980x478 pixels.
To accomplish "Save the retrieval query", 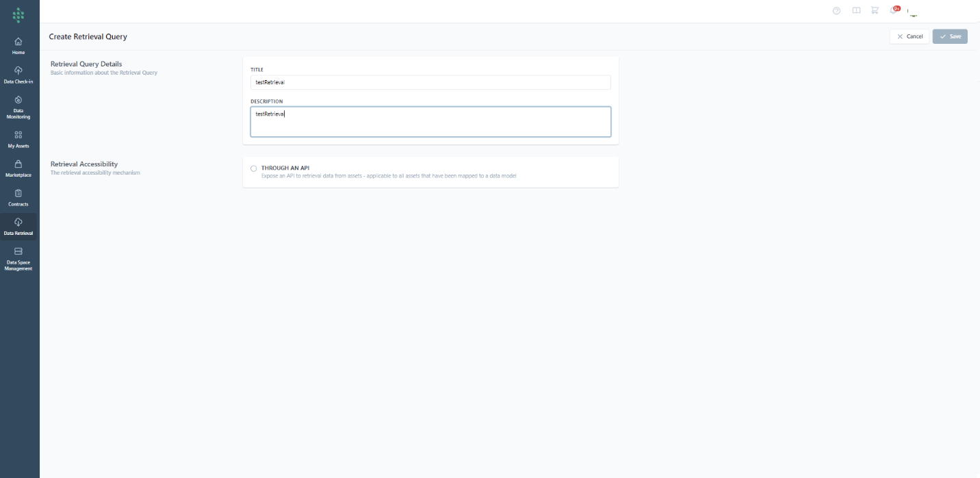I will 950,36.
